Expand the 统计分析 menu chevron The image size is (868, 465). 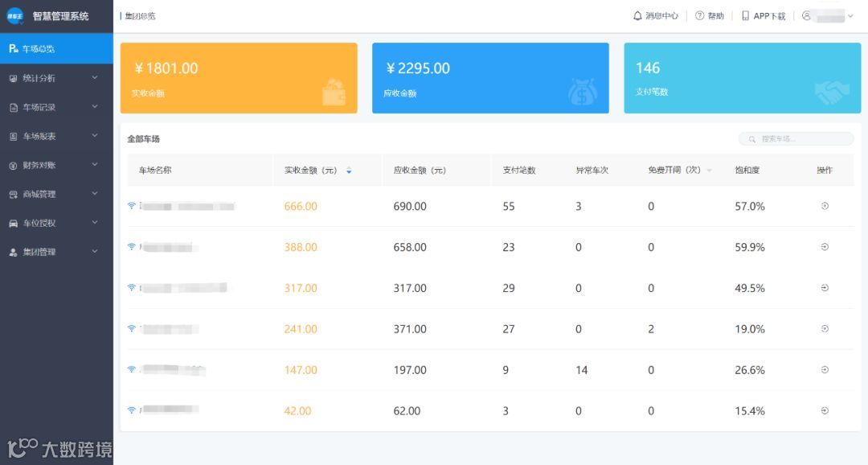click(x=95, y=77)
